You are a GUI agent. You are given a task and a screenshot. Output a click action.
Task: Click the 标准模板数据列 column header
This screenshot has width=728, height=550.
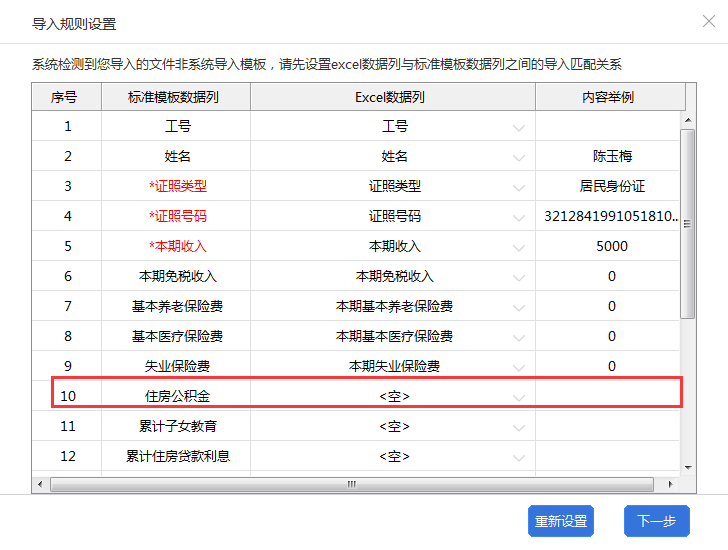(176, 97)
